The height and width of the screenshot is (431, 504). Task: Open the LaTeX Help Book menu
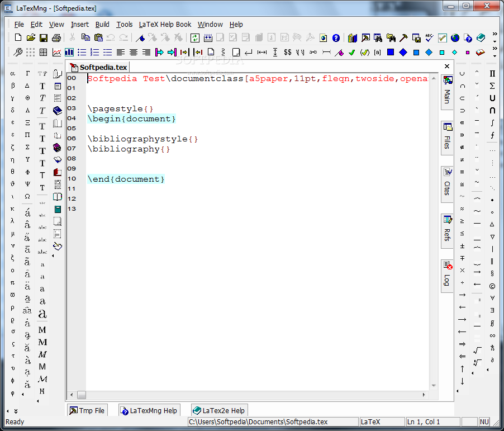(165, 25)
